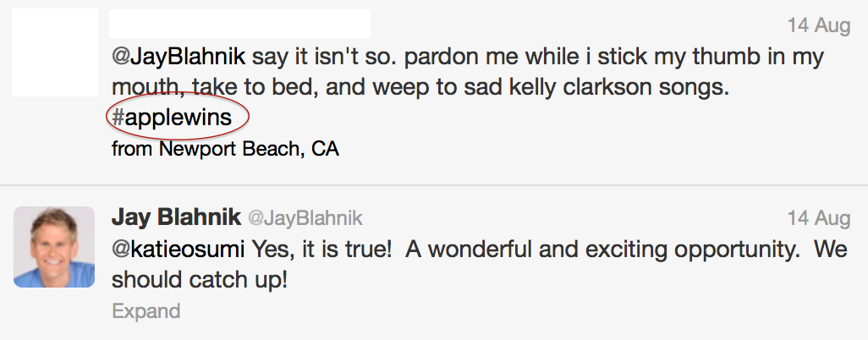This screenshot has width=868, height=340.
Task: Expand Jay Blahnik's reply tweet
Action: click(x=146, y=310)
